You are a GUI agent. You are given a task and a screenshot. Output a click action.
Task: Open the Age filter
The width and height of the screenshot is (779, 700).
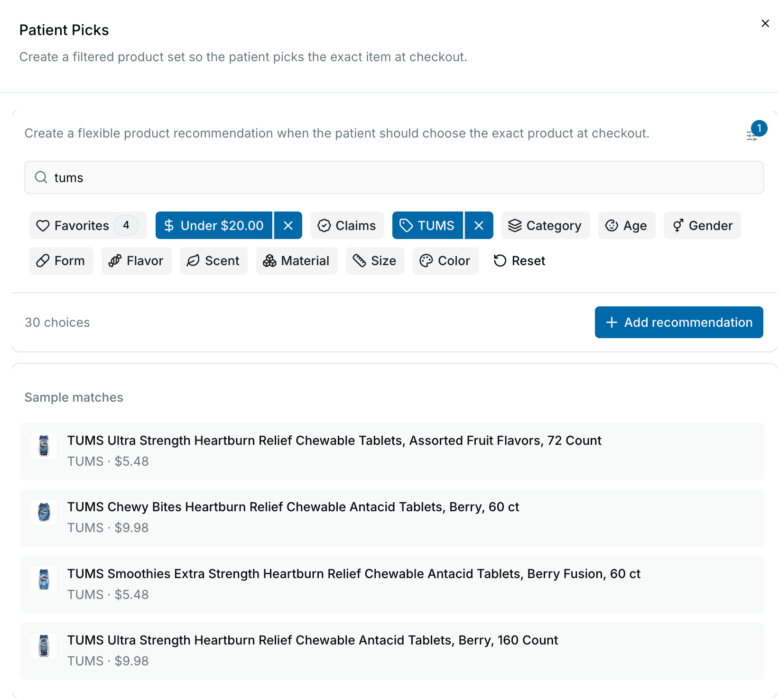tap(626, 225)
